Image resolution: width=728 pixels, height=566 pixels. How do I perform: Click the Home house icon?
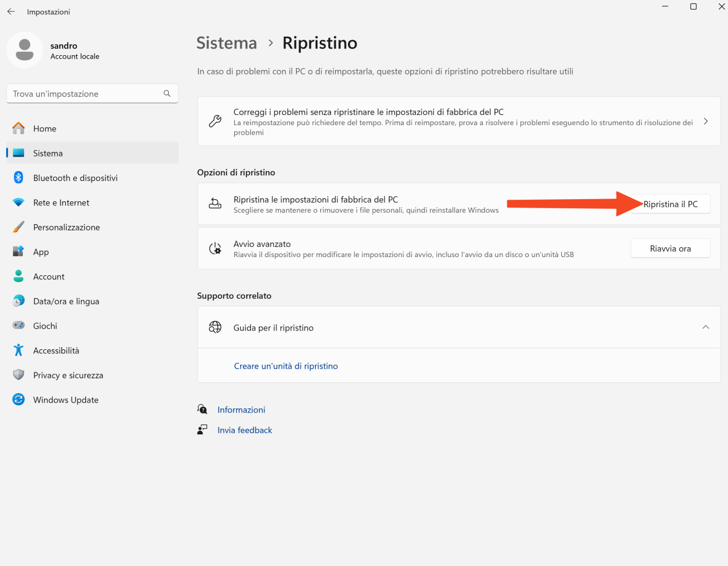click(19, 129)
